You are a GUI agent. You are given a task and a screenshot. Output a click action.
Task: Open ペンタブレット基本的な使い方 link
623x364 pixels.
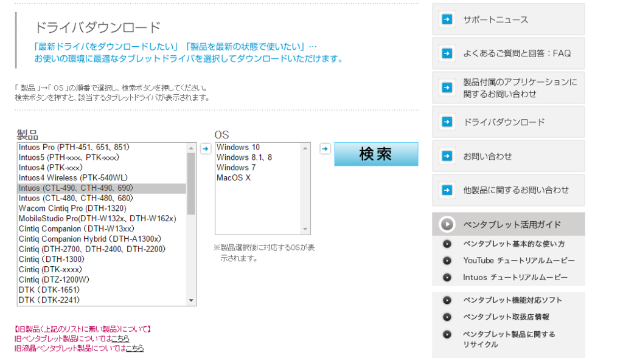(x=513, y=244)
